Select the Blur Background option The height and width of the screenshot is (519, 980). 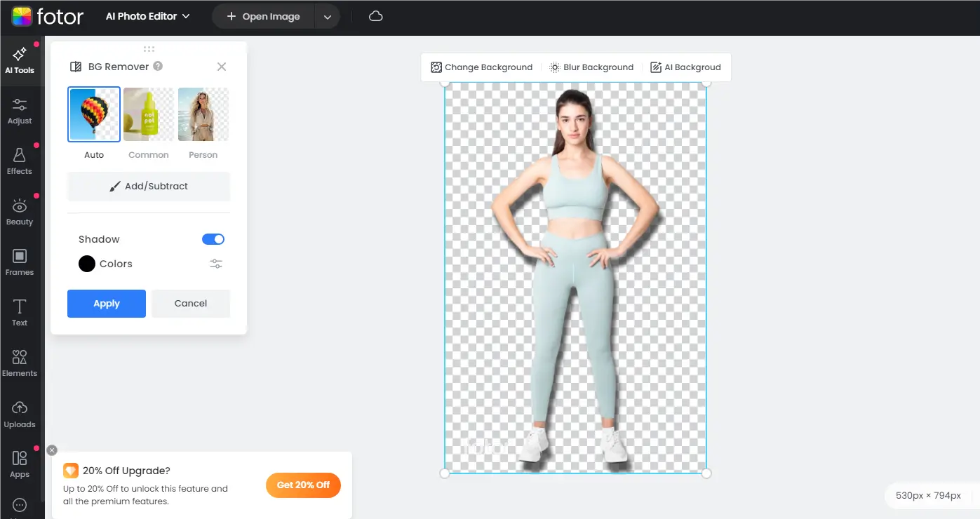(591, 67)
